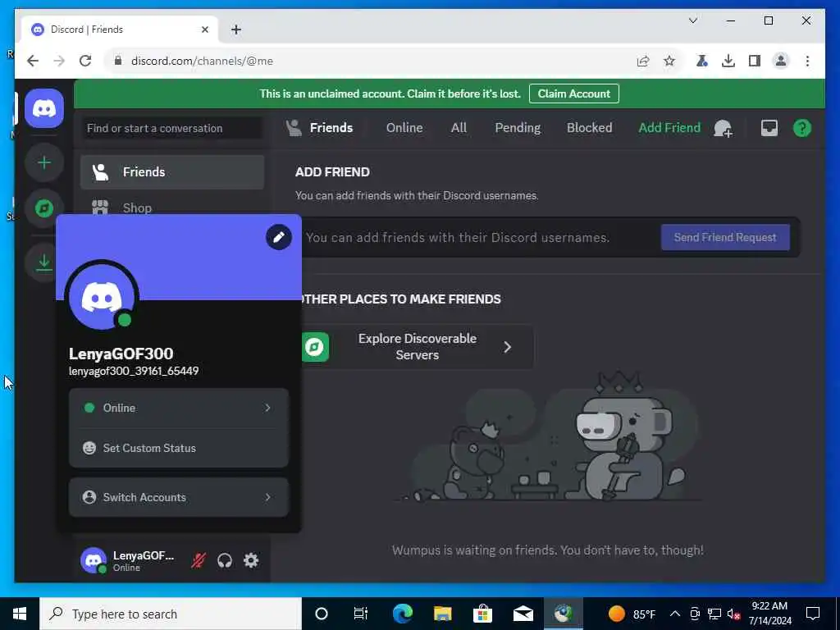840x630 pixels.
Task: Select Friends in the left sidebar
Action: tap(172, 172)
